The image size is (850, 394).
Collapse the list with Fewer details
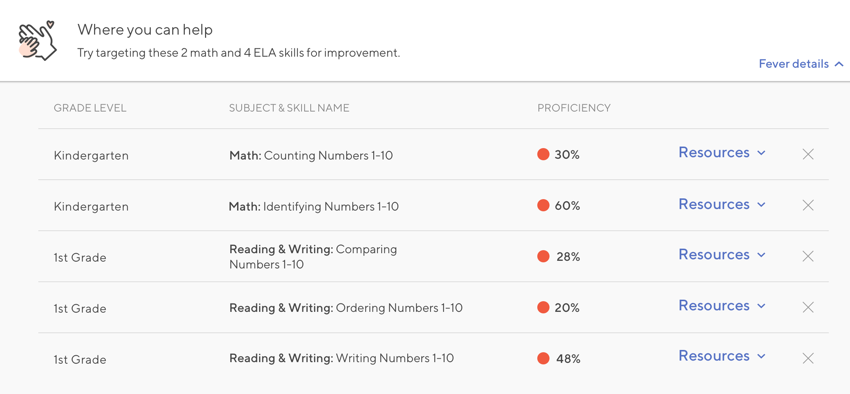[x=801, y=64]
